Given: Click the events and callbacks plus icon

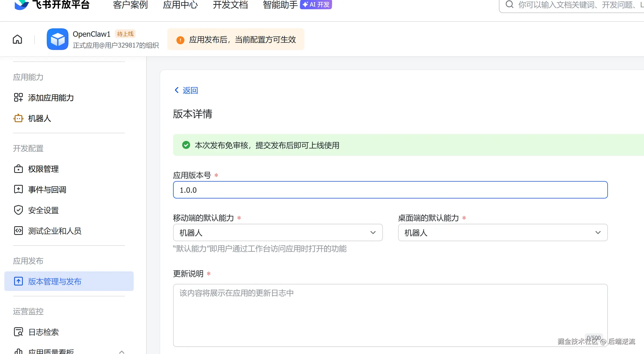Looking at the screenshot, I should pos(18,189).
